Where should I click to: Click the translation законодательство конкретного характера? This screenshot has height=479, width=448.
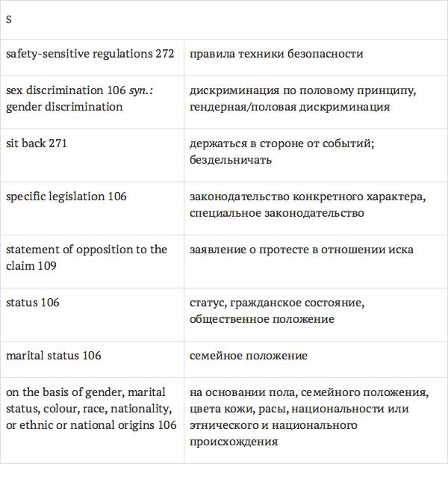(x=307, y=197)
